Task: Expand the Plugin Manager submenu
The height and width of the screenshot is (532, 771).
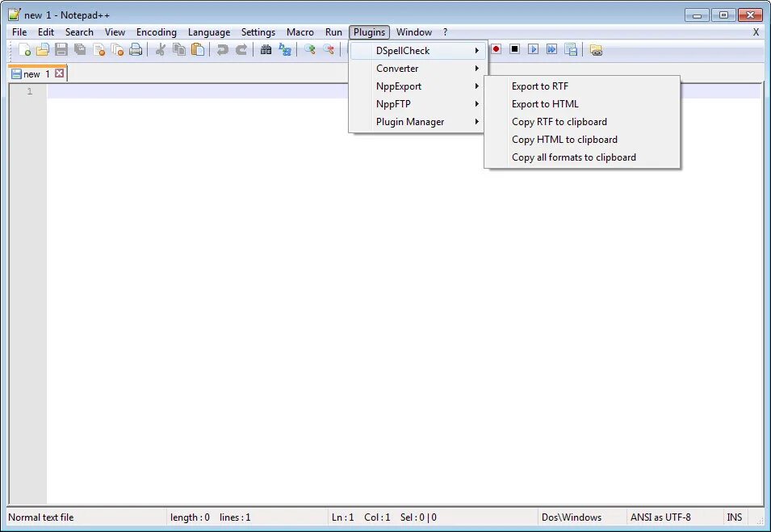Action: (417, 121)
